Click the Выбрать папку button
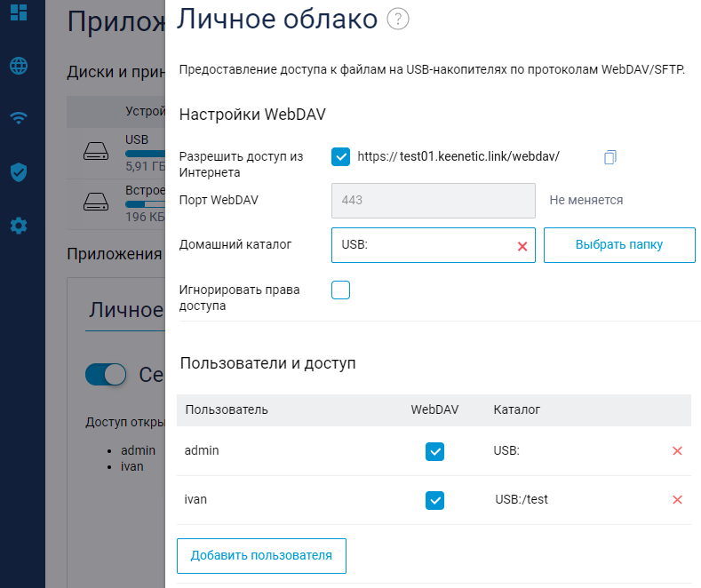Image resolution: width=701 pixels, height=588 pixels. (x=619, y=244)
